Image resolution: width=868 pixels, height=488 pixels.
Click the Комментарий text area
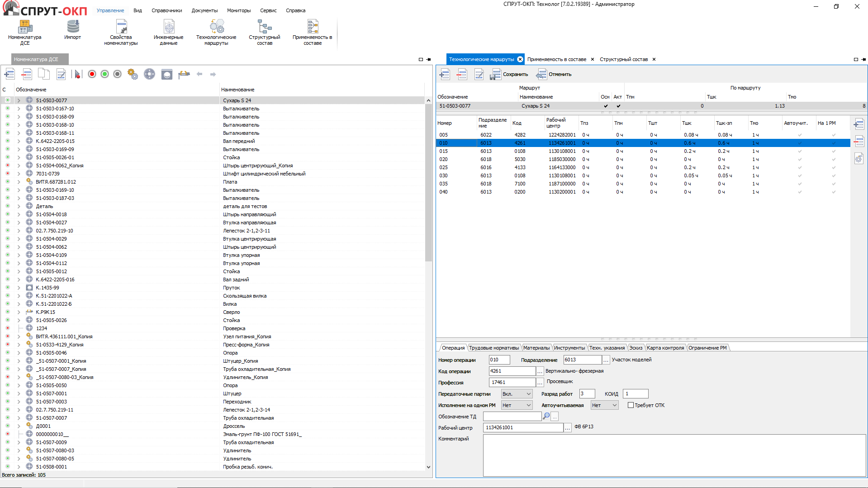(x=674, y=455)
